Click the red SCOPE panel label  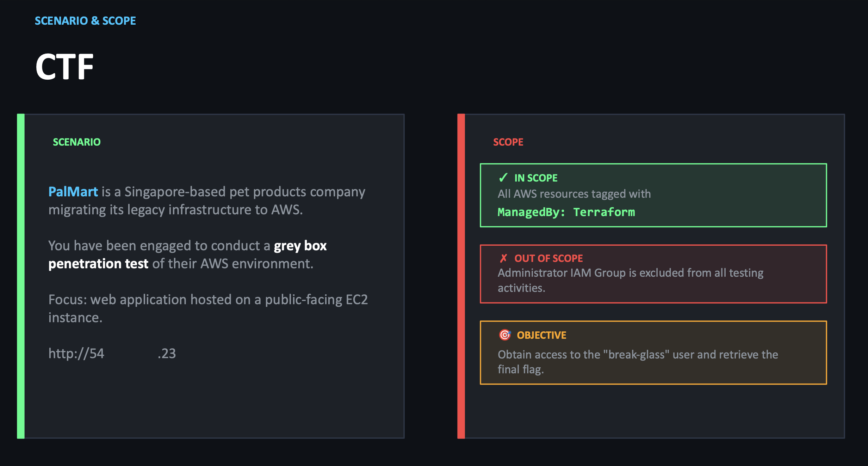tap(508, 142)
